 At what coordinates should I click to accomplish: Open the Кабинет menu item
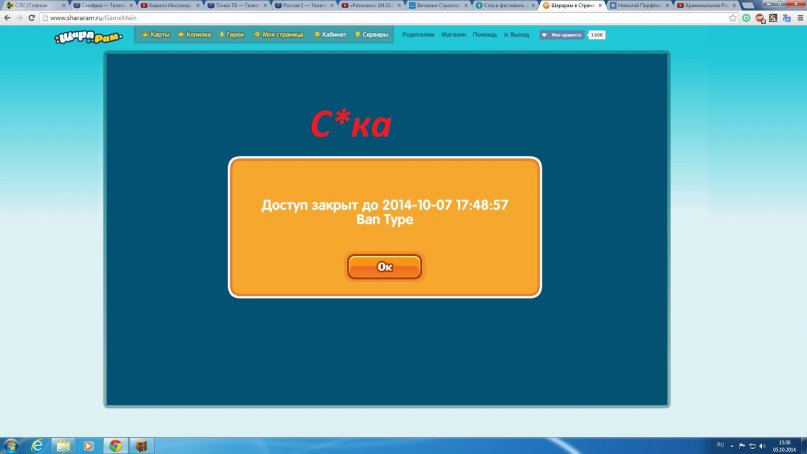[x=330, y=34]
